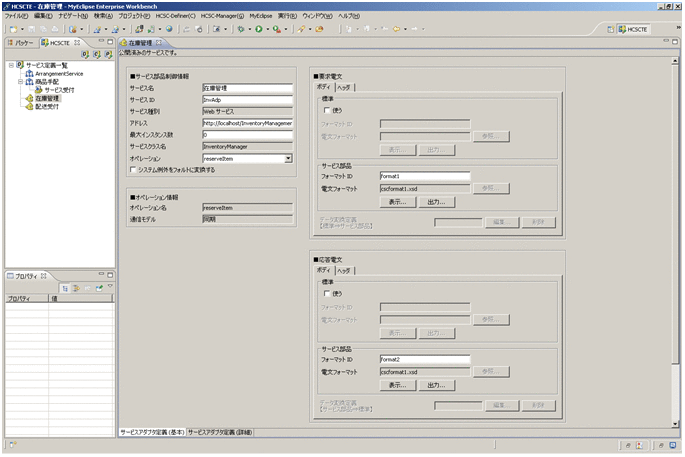The image size is (685, 457).
Task: Open the オペレーション dropdown list
Action: [288, 158]
